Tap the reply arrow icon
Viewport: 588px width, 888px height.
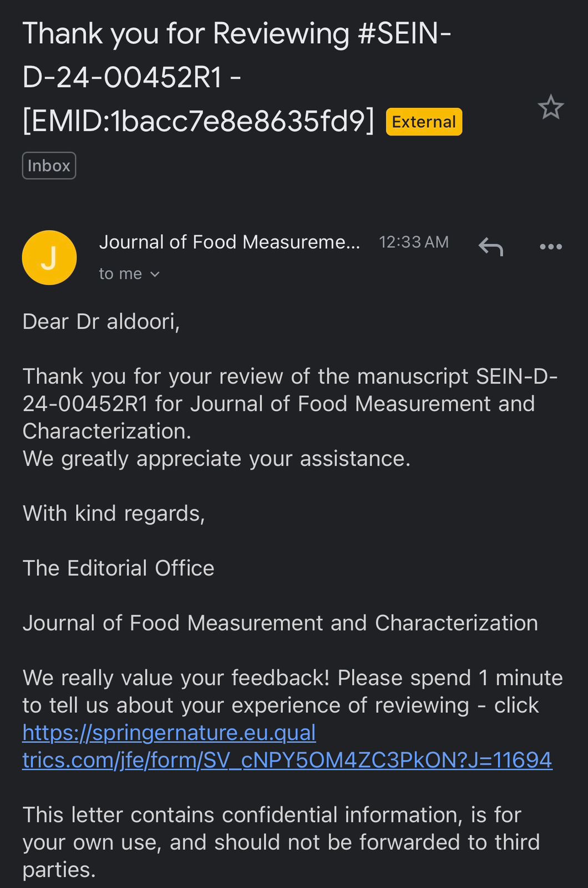click(491, 246)
